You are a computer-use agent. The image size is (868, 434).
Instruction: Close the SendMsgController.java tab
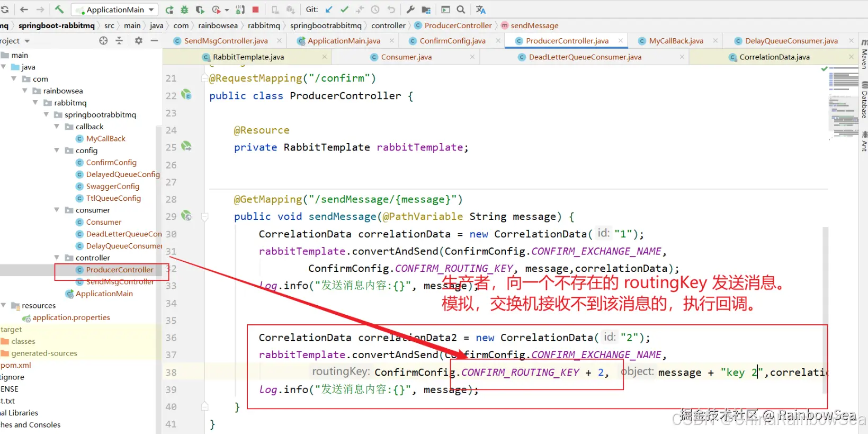point(278,41)
